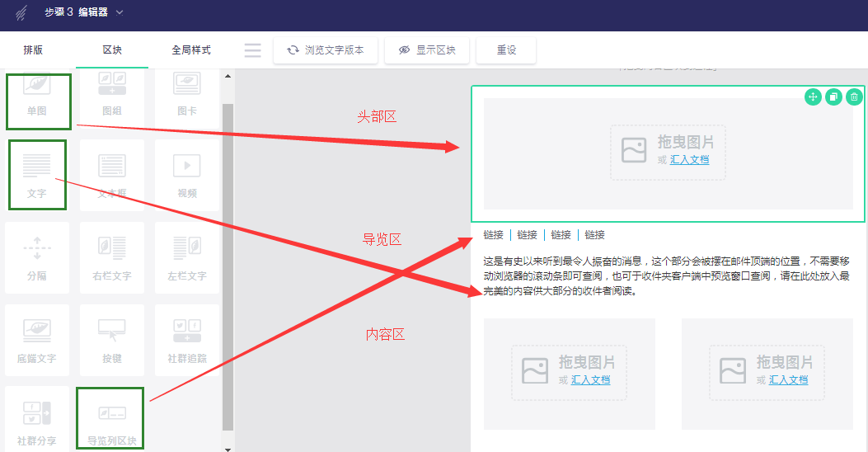Image resolution: width=868 pixels, height=452 pixels.
Task: Click 浏览文字版本 button
Action: (x=326, y=50)
